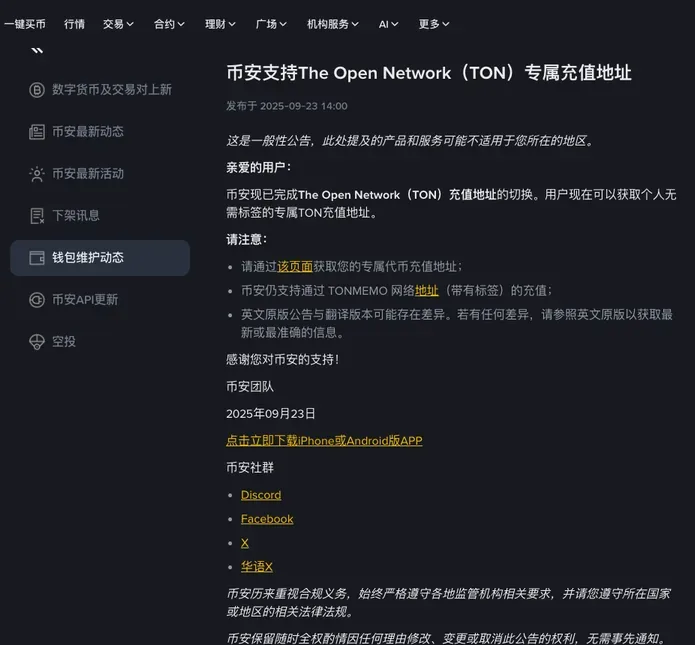Click the text 亲爱的用户
The image size is (695, 645).
click(258, 168)
